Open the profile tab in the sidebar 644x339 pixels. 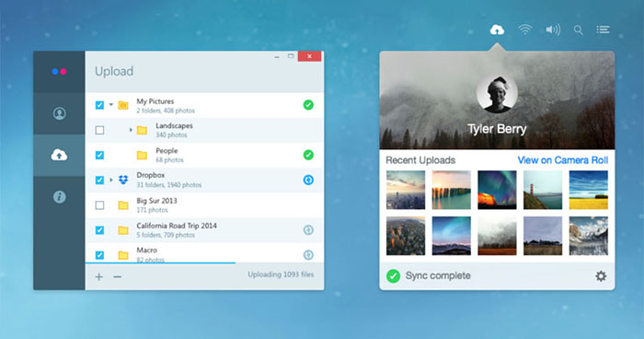(x=59, y=113)
